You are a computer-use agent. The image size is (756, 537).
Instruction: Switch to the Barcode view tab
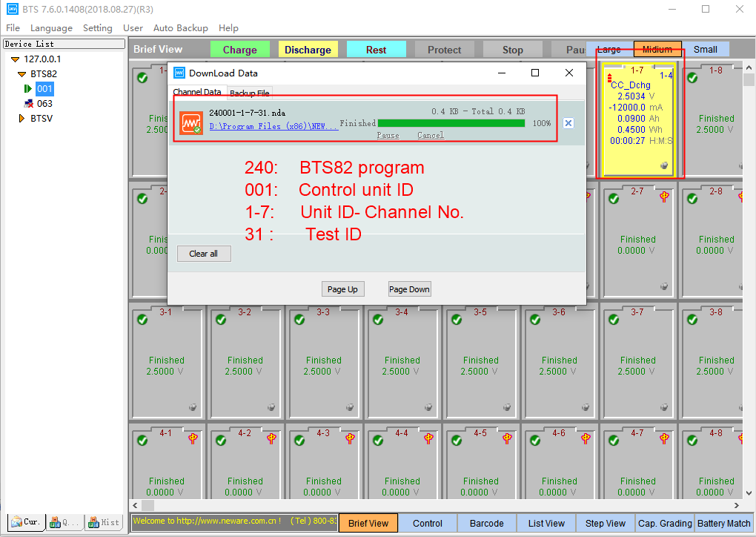(x=487, y=524)
